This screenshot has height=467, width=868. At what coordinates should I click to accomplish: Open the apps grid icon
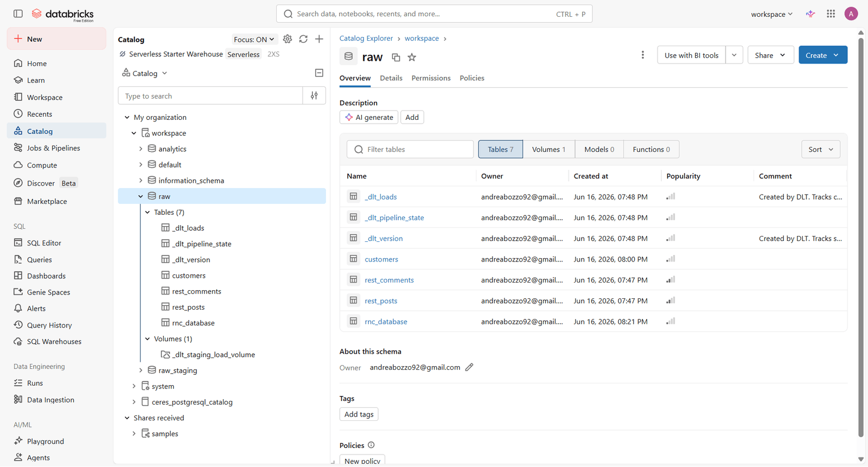(x=831, y=14)
